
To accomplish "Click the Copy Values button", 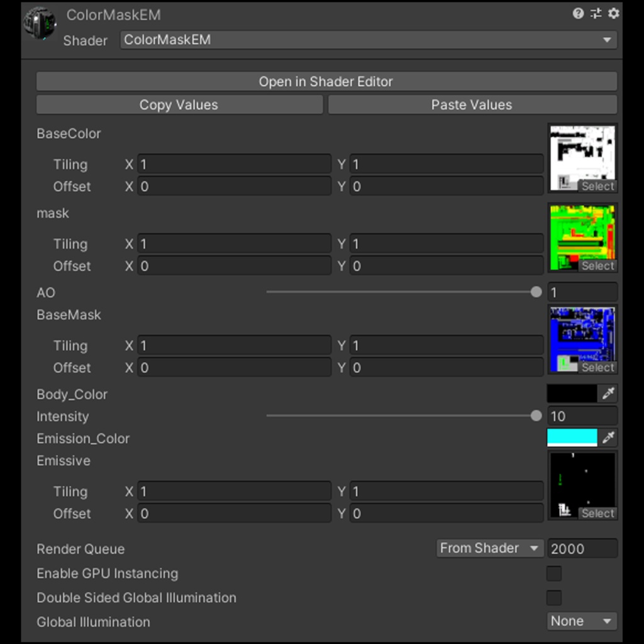I will [x=179, y=105].
